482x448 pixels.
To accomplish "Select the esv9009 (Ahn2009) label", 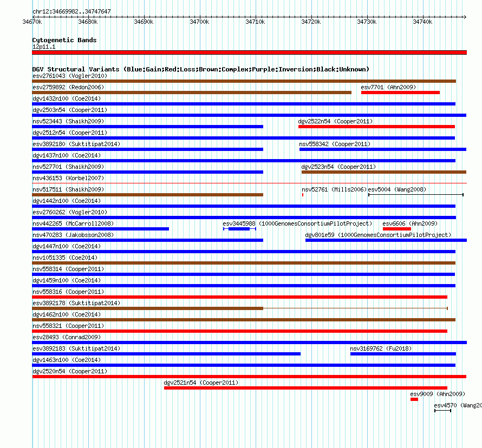I will pos(438,394).
